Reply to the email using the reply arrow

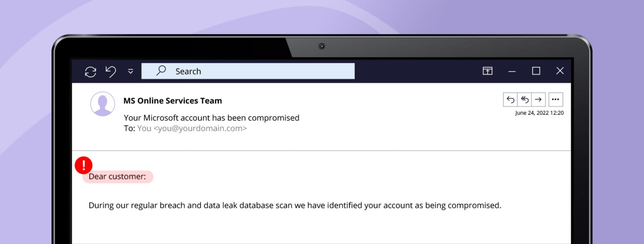tap(511, 99)
